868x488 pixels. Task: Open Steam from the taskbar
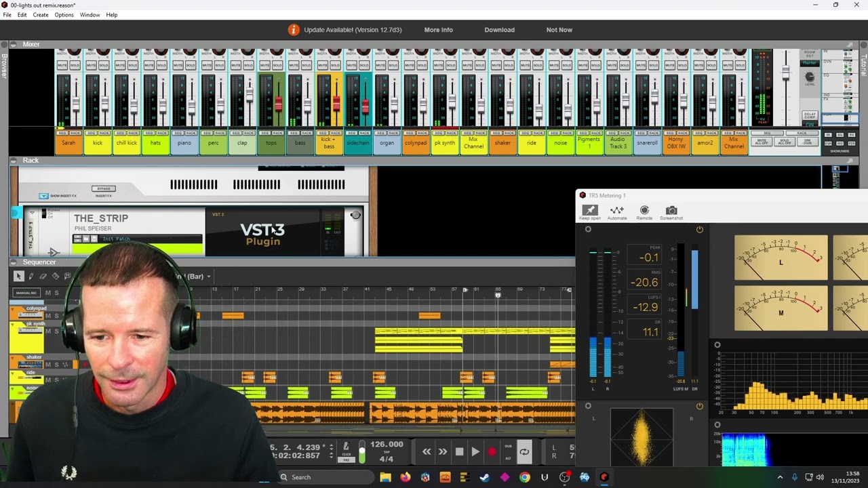coord(485,477)
